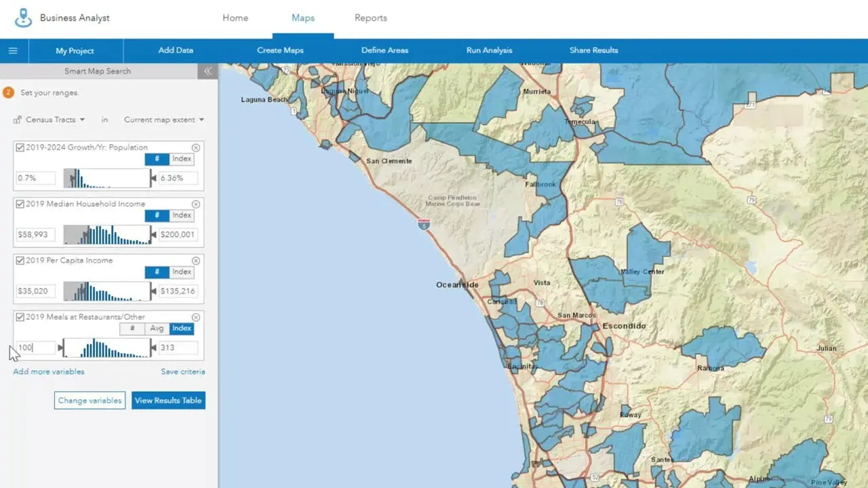Click the Median Household Income minimum field $58,993
868x488 pixels.
click(36, 235)
